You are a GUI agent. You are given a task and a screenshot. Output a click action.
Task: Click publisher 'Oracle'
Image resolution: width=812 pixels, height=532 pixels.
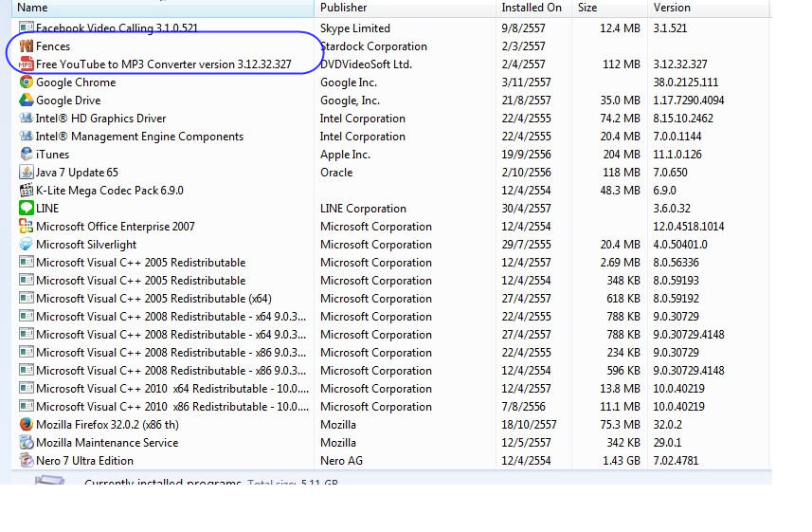pos(336,173)
